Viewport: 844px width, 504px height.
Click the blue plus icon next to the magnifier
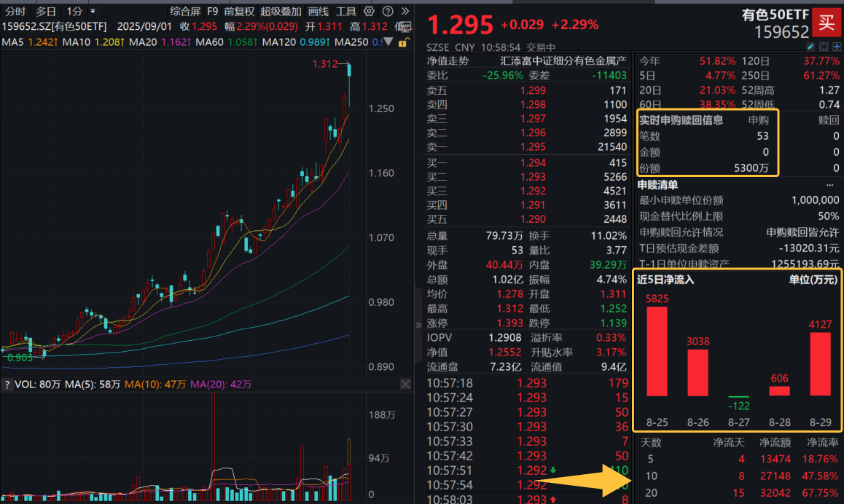pyautogui.click(x=837, y=47)
